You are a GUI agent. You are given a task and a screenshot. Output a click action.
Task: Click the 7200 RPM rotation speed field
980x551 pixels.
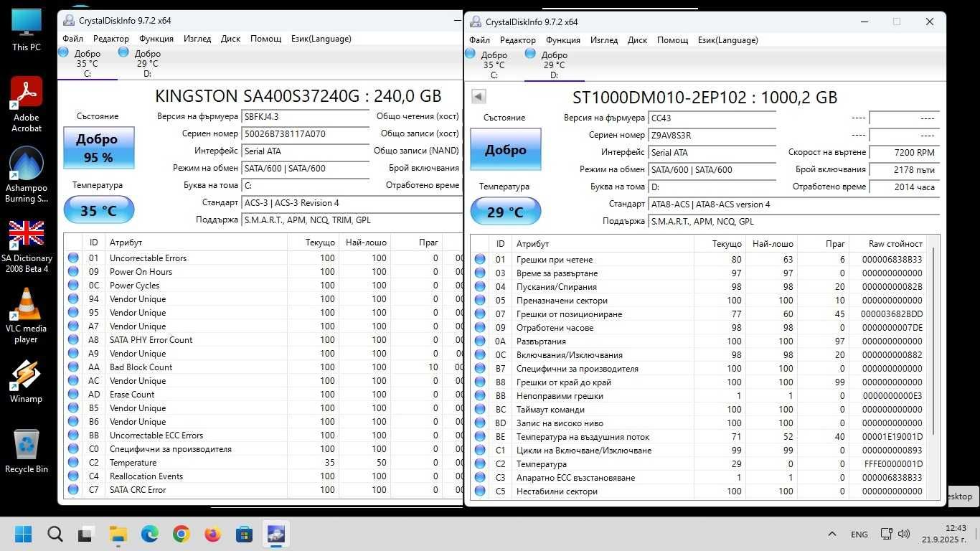pos(904,152)
